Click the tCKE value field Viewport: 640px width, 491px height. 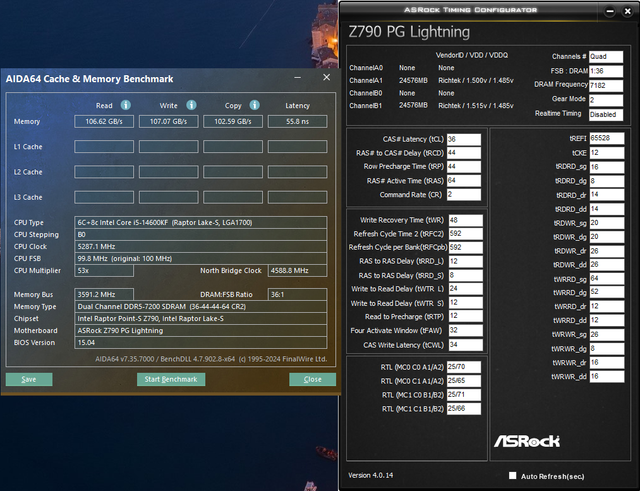pyautogui.click(x=607, y=153)
